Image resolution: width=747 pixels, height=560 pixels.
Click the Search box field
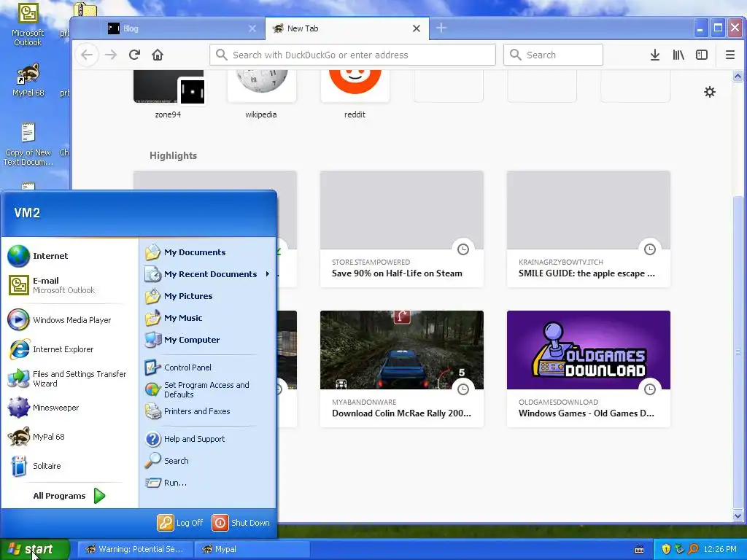pos(553,55)
